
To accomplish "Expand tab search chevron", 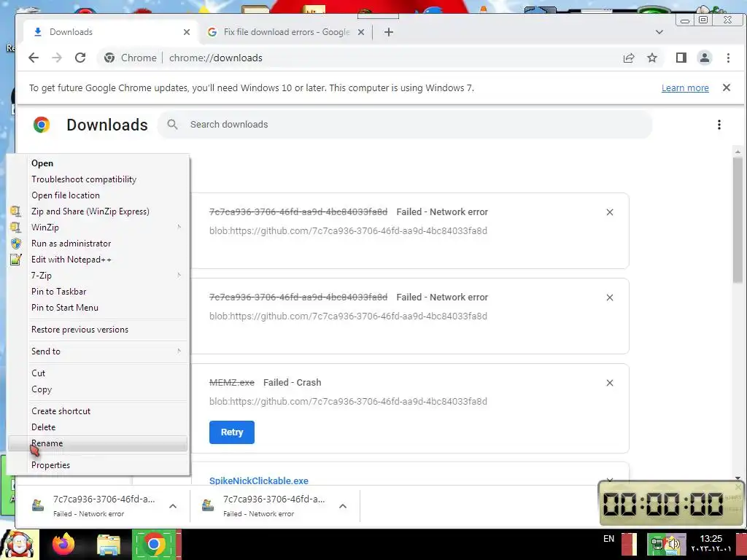I will (659, 32).
